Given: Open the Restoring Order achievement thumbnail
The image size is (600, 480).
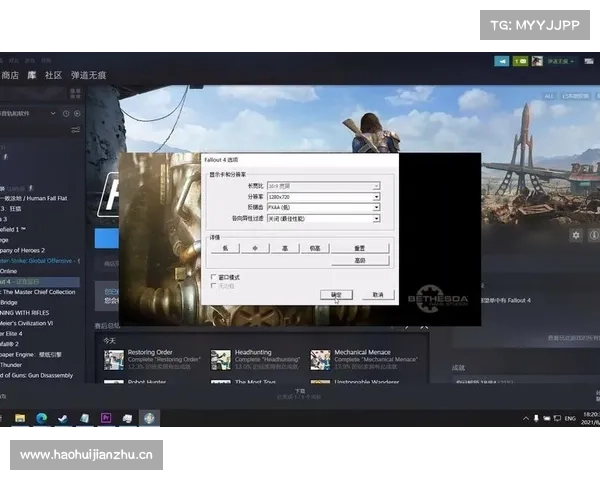Looking at the screenshot, I should tap(114, 359).
